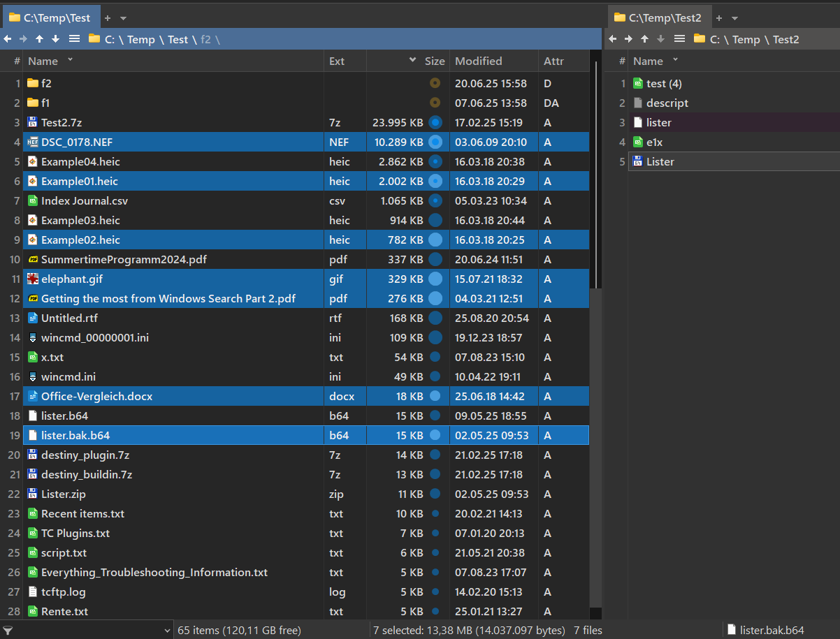Toggle the blue status dot beside Example04.heic
840x639 pixels.
point(435,161)
